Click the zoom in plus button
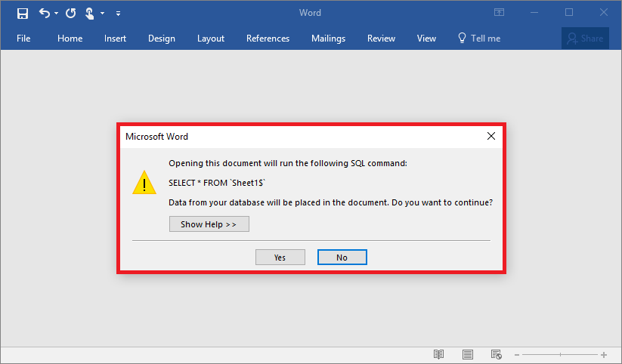622x364 pixels. (604, 355)
